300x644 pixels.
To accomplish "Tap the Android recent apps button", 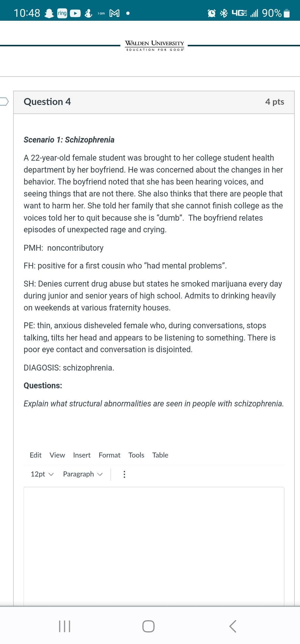I will pyautogui.click(x=64, y=626).
